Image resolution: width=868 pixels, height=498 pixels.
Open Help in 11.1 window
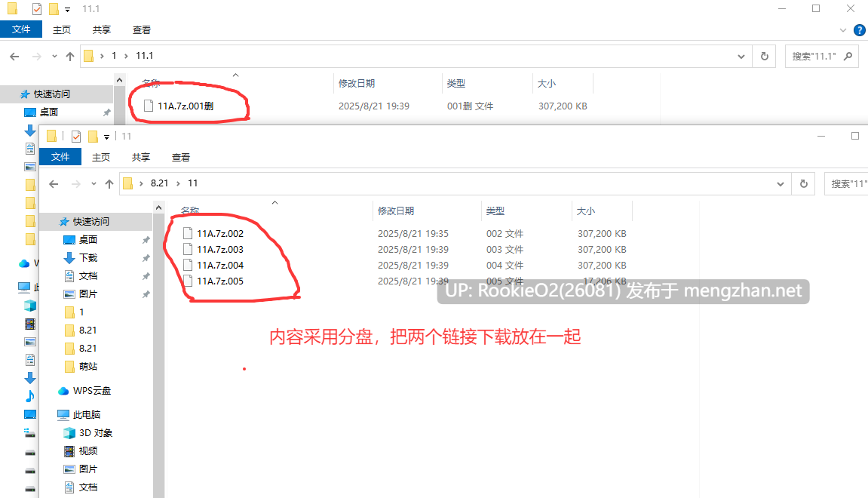[860, 30]
